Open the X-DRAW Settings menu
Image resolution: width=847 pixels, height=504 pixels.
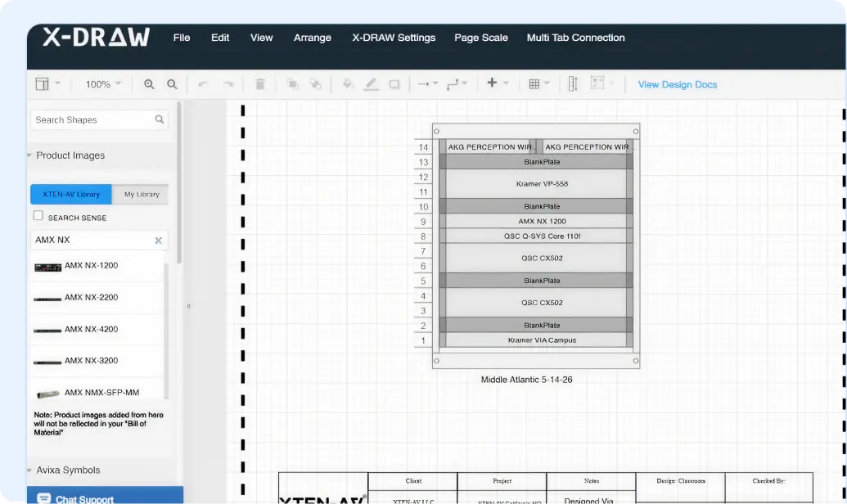click(x=394, y=38)
